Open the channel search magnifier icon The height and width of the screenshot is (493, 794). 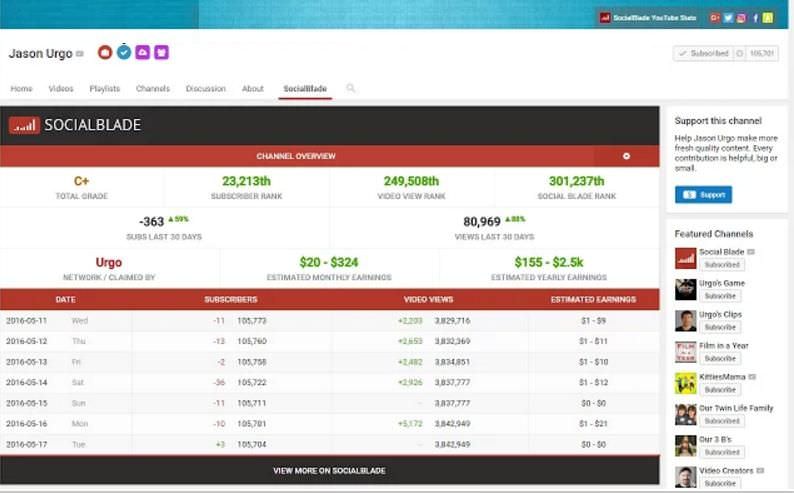[350, 88]
